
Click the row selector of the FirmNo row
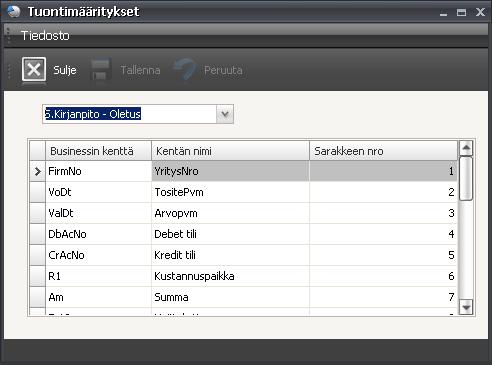click(x=37, y=171)
